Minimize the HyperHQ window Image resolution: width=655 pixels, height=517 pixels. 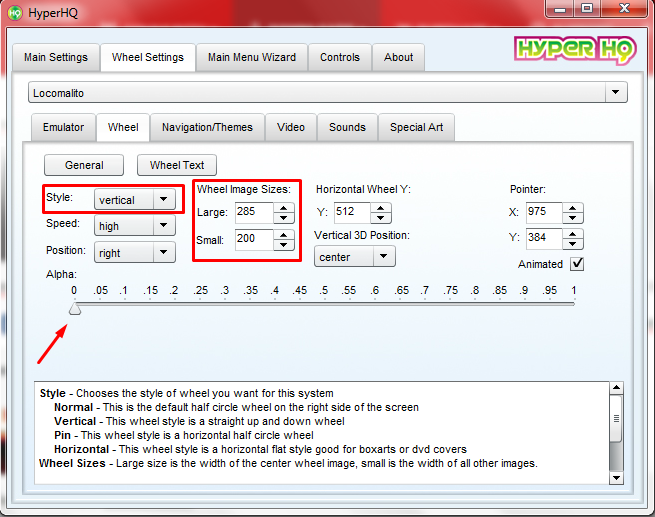click(x=560, y=9)
